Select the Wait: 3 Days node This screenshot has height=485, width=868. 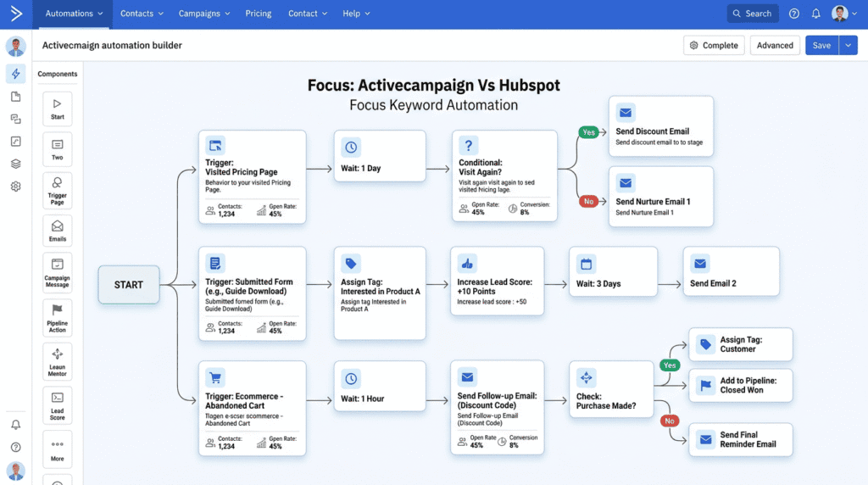point(614,271)
